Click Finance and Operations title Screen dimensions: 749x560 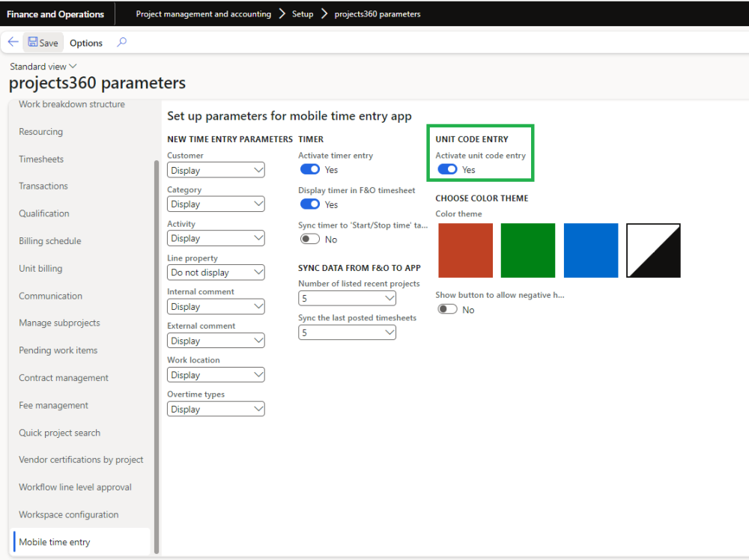[x=55, y=14]
